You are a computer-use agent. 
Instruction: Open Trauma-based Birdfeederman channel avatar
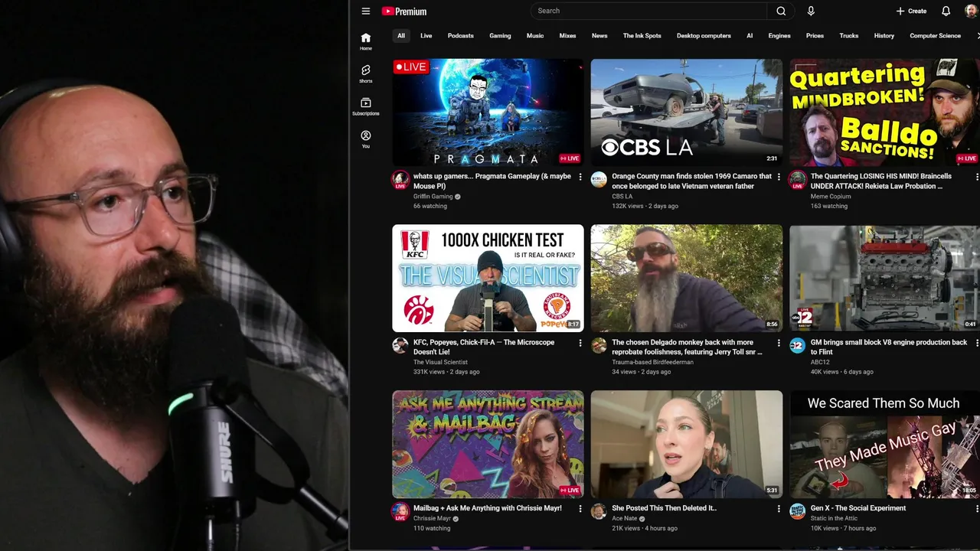coord(599,345)
